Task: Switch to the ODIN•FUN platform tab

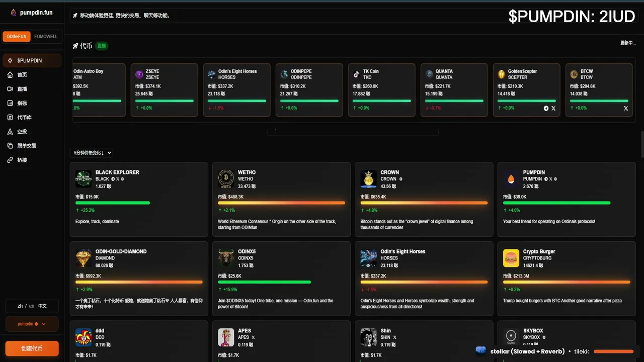Action: 17,37
